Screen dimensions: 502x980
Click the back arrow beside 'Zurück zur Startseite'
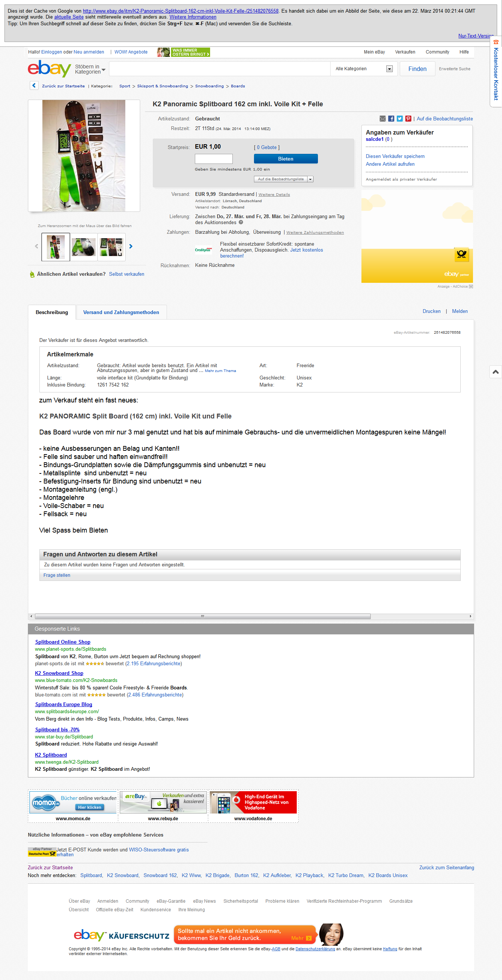(34, 85)
